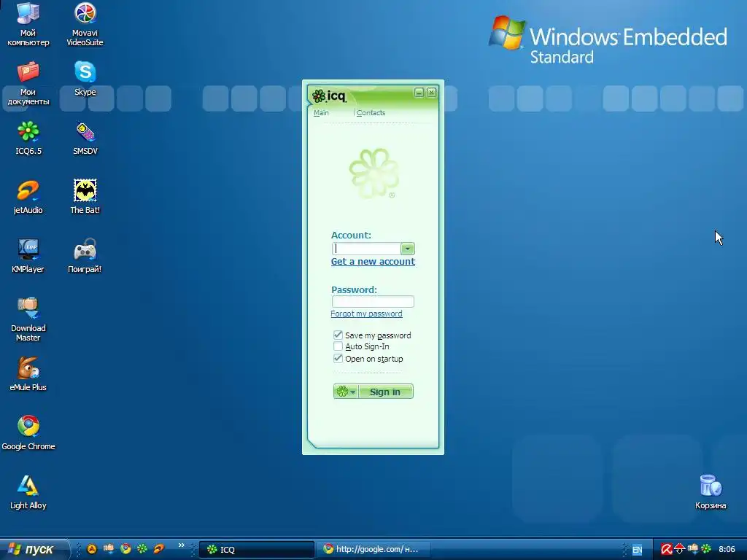
Task: Switch to the google.com Chrome taskbar button
Action: tap(374, 550)
